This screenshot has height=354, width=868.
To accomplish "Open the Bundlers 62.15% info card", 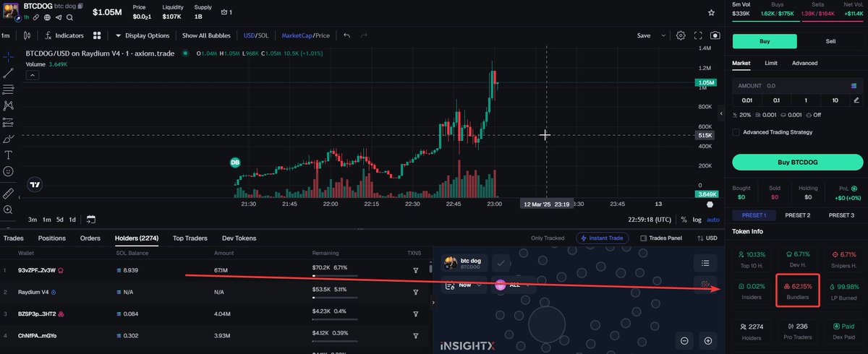I will pos(796,291).
